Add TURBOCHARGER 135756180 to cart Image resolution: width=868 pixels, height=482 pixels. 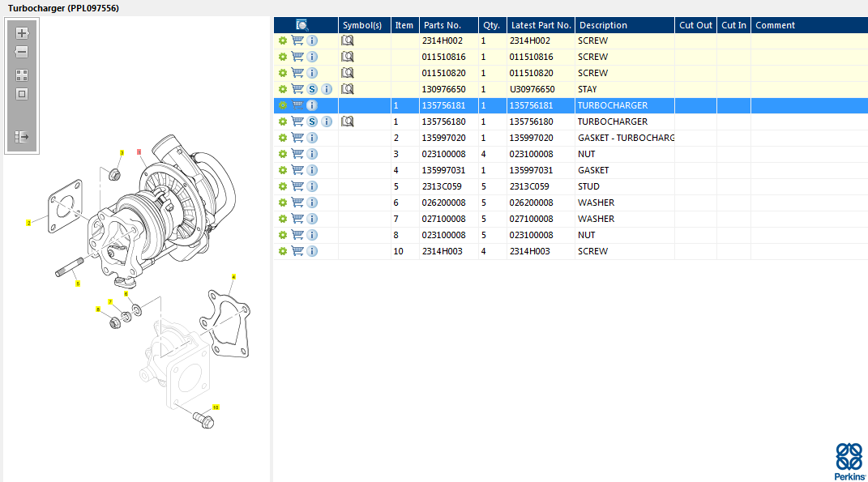click(297, 122)
